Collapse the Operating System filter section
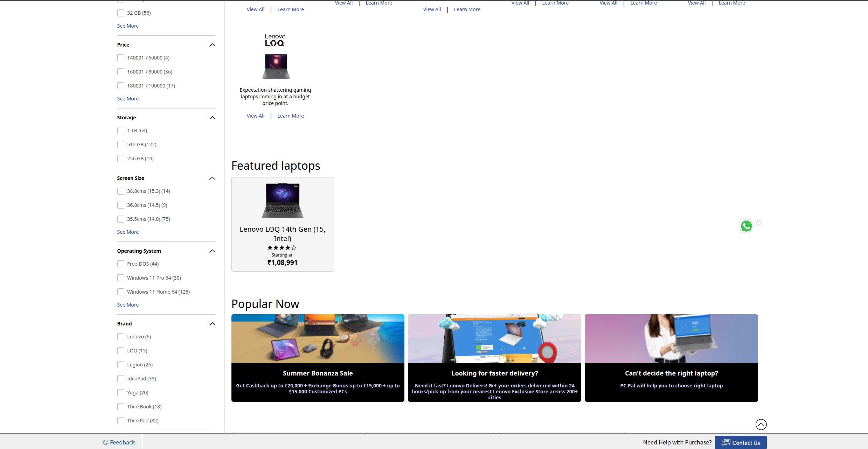 coord(212,251)
